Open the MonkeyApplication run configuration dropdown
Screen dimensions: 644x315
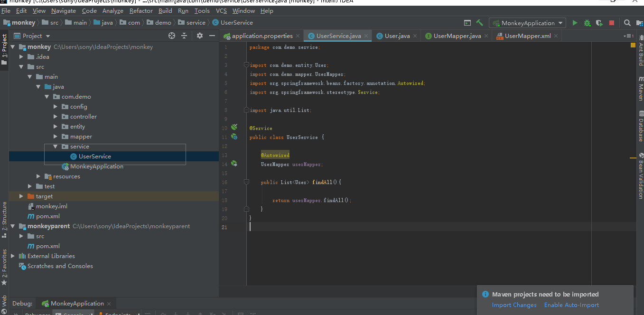pos(561,22)
